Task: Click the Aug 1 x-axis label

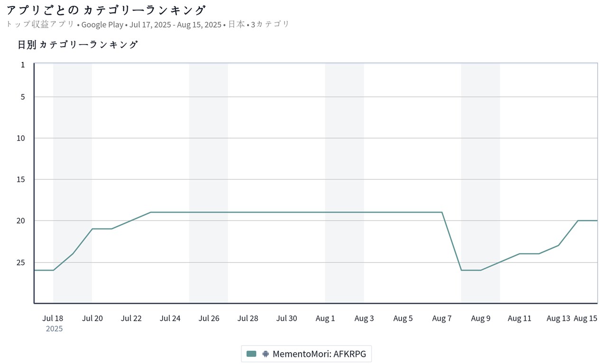Action: pos(325,318)
